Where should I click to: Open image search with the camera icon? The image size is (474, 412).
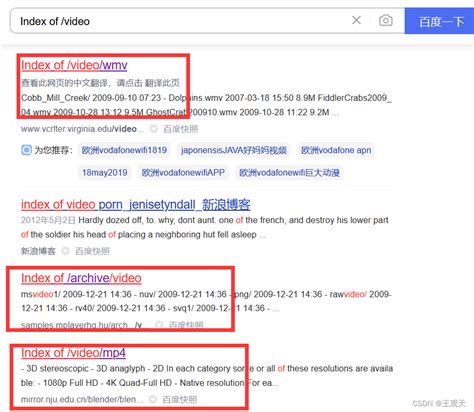[386, 21]
